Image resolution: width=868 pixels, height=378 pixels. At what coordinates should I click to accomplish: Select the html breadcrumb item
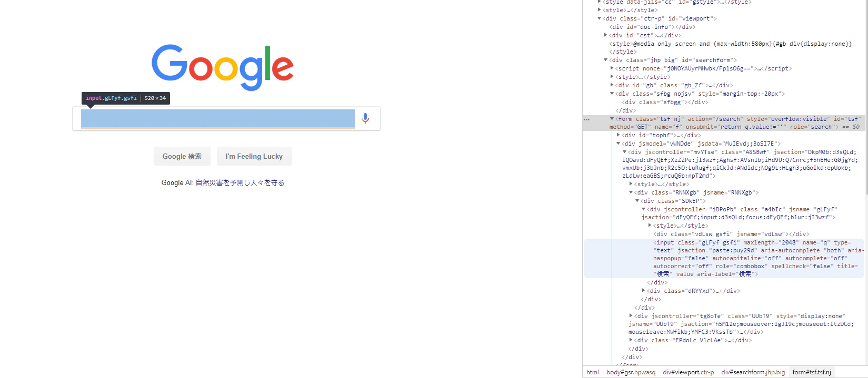(x=593, y=372)
